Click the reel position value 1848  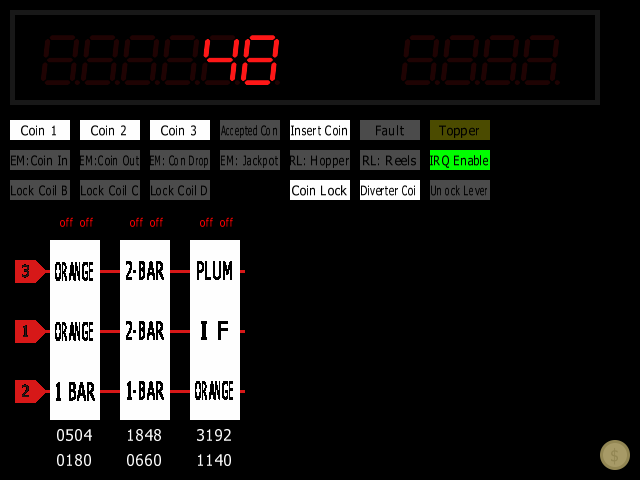point(145,437)
